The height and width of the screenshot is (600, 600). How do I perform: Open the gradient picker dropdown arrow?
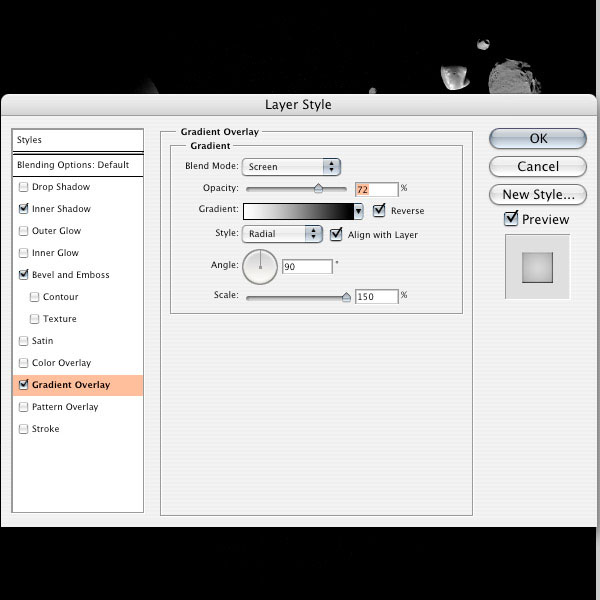[358, 211]
